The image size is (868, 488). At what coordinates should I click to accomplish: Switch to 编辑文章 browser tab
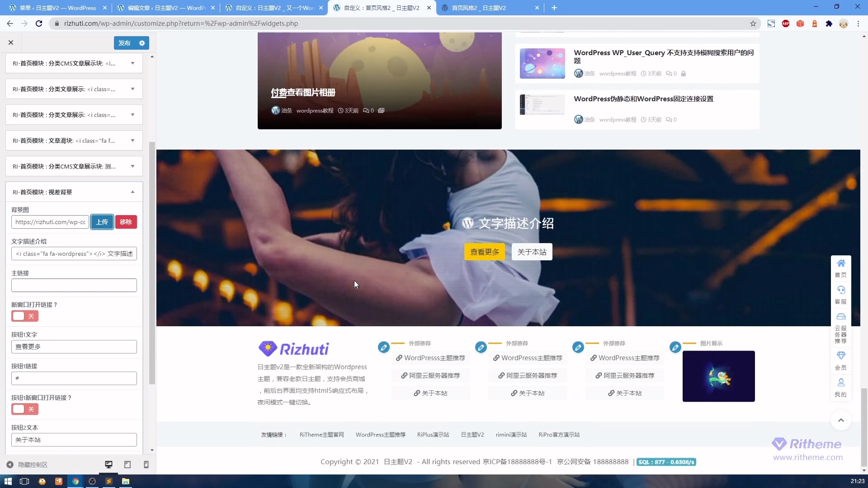coord(165,8)
